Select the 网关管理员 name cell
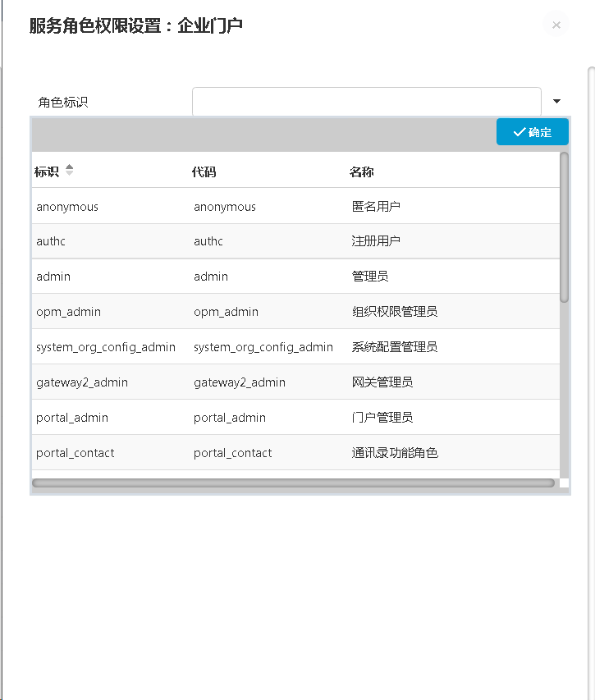The height and width of the screenshot is (700, 595). point(382,382)
